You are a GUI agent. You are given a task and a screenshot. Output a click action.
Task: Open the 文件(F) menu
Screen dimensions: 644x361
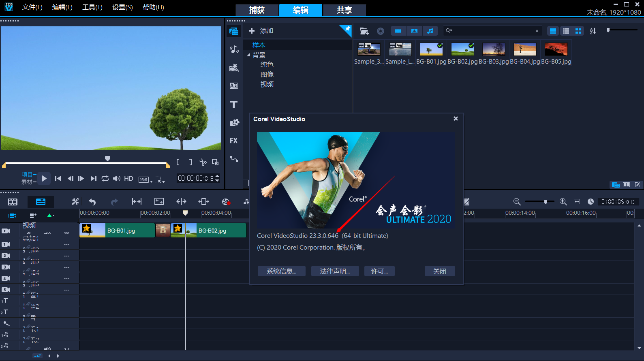tap(32, 7)
